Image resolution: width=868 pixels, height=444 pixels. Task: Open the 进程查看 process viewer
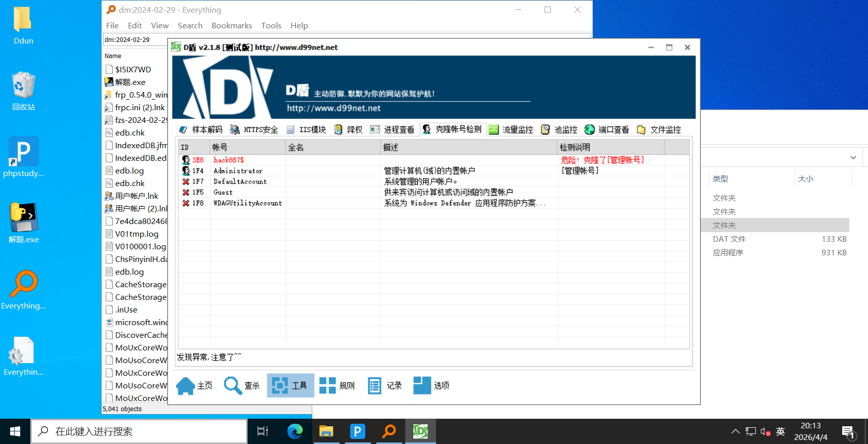tap(392, 129)
